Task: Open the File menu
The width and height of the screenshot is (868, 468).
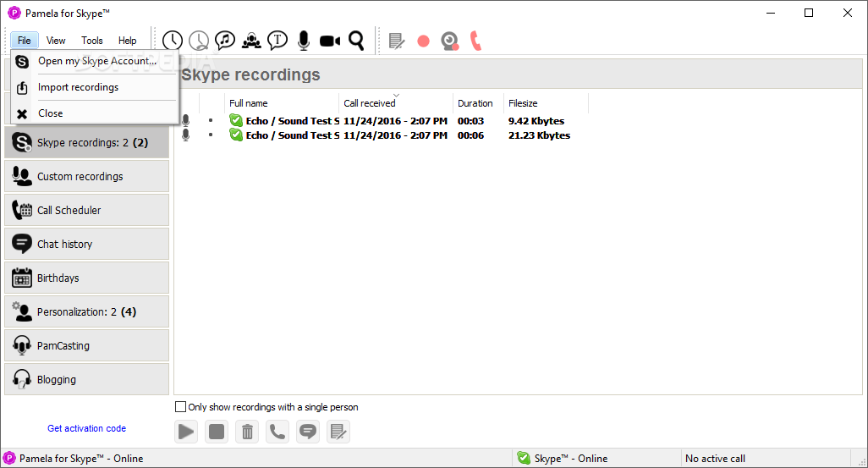Action: point(25,41)
